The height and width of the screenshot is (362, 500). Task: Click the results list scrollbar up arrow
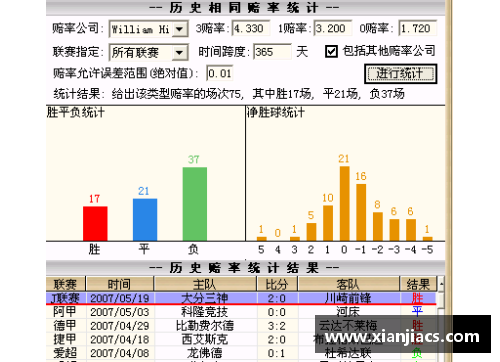tap(441, 284)
